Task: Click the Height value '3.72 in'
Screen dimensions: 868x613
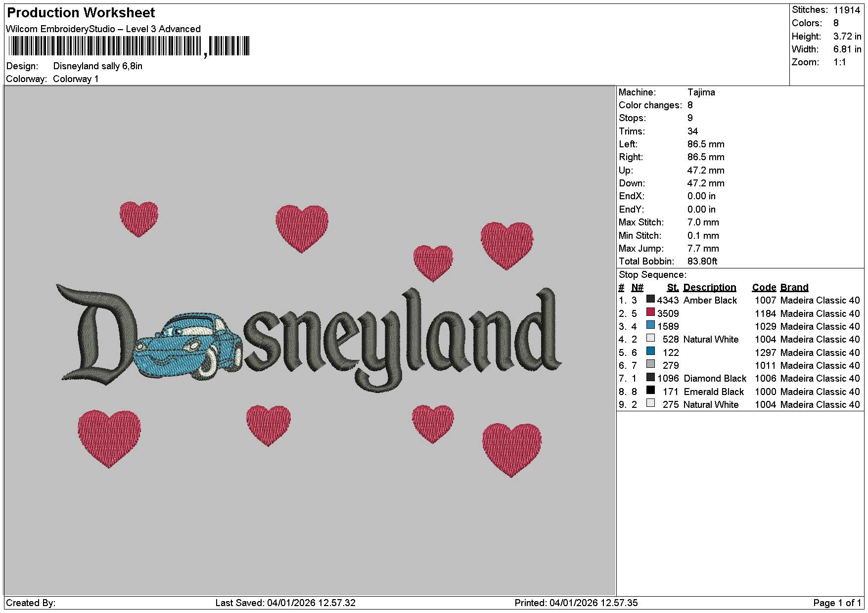Action: coord(847,36)
